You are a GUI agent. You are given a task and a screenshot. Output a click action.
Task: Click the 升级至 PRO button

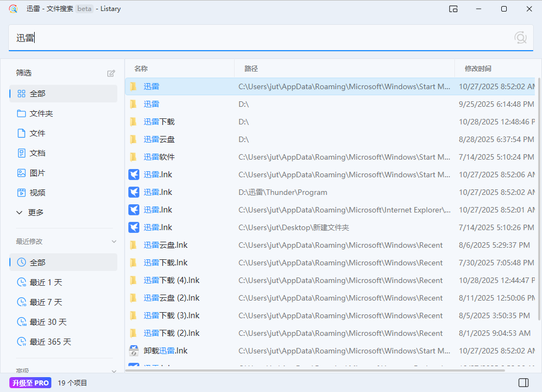[30, 383]
